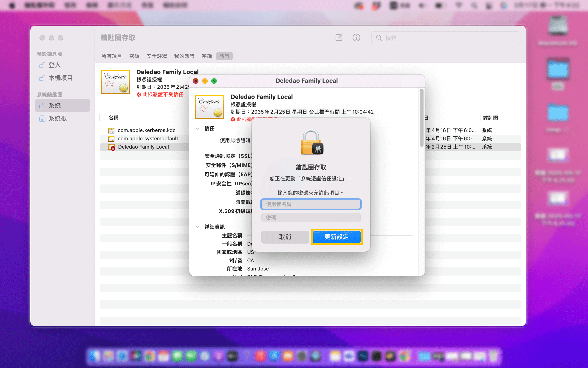Zoom the Deledao Family Local detail window
This screenshot has width=588, height=368.
pyautogui.click(x=214, y=81)
